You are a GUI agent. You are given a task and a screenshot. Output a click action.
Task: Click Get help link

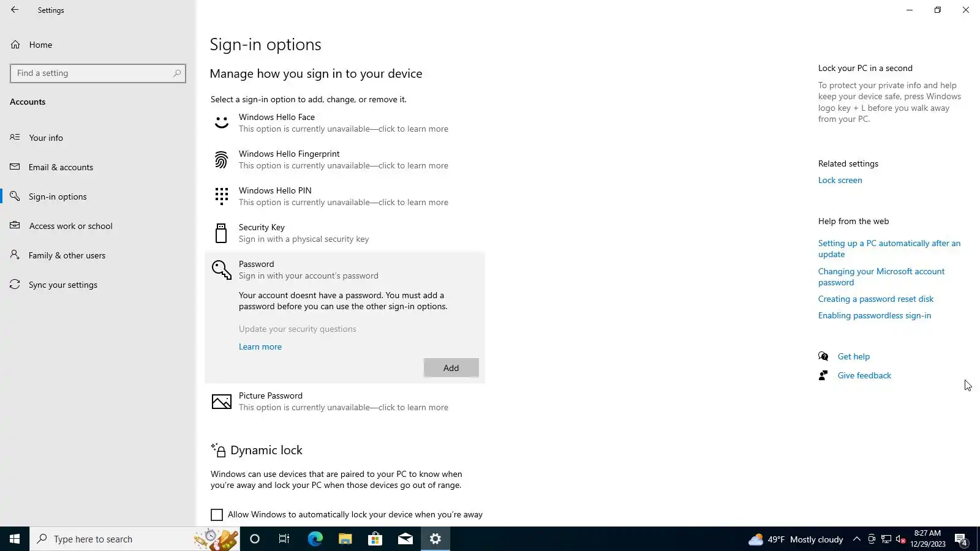tap(854, 356)
